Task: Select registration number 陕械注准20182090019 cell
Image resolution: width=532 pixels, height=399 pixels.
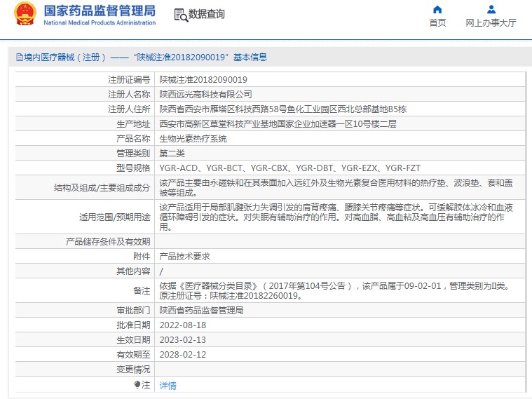Action: click(x=203, y=79)
